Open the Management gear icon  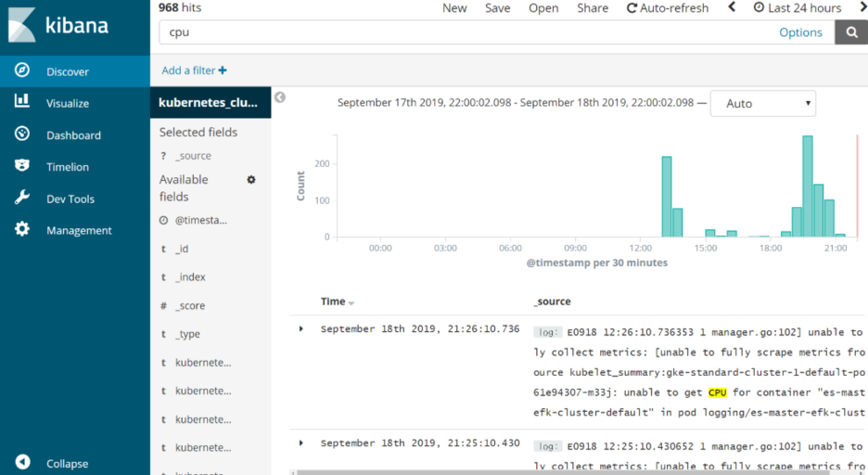(x=21, y=228)
